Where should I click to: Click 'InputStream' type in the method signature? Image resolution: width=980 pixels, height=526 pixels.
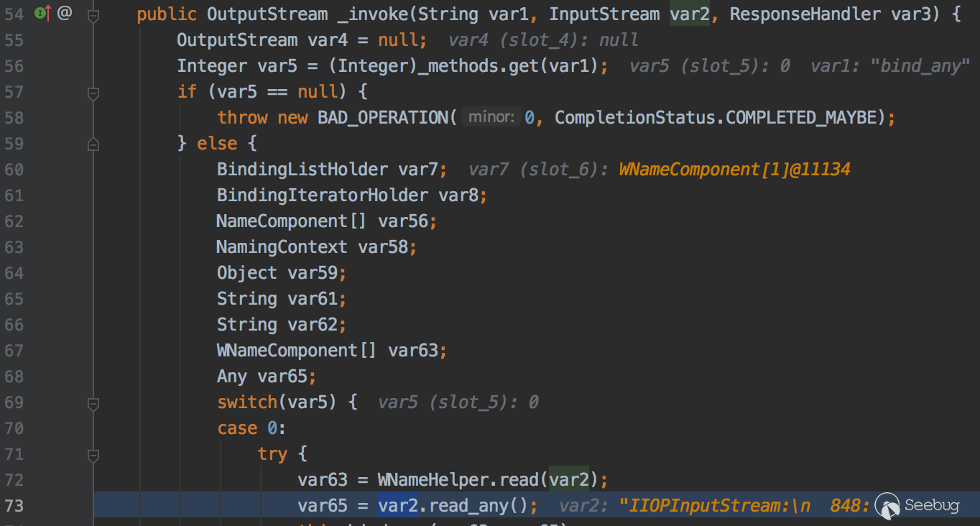coord(604,14)
